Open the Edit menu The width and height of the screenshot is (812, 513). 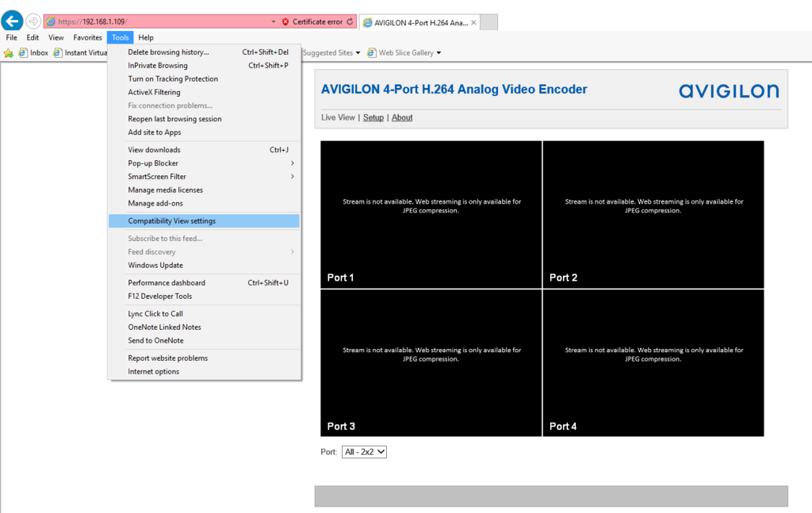33,37
